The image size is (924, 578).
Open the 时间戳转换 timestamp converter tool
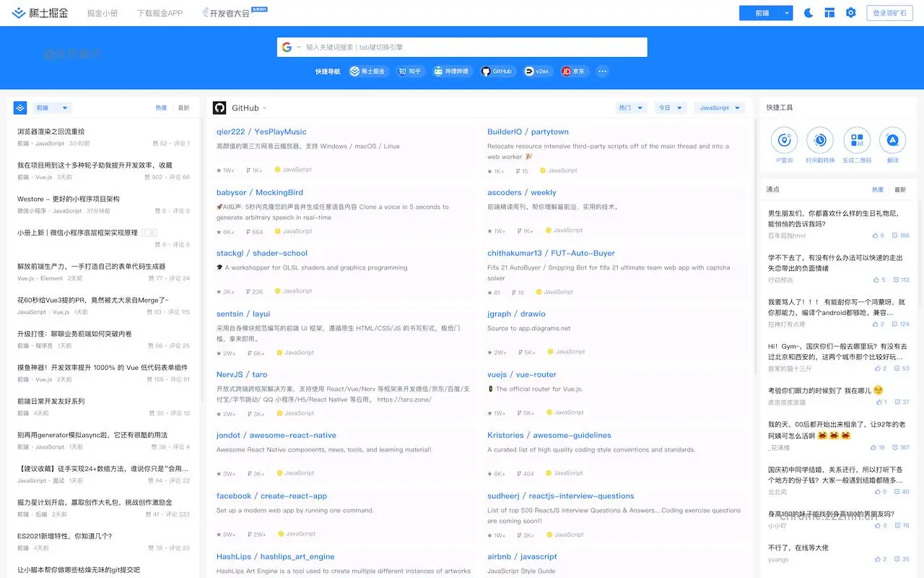pyautogui.click(x=820, y=140)
